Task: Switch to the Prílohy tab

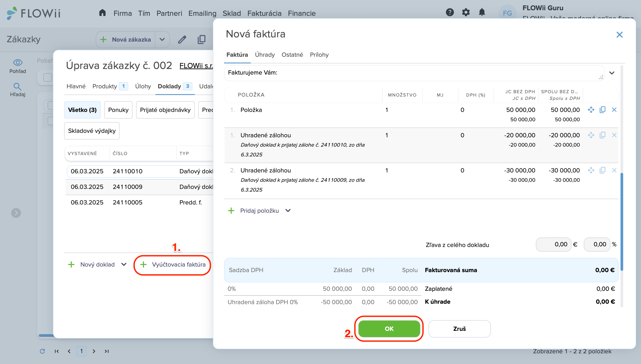Action: tap(319, 55)
